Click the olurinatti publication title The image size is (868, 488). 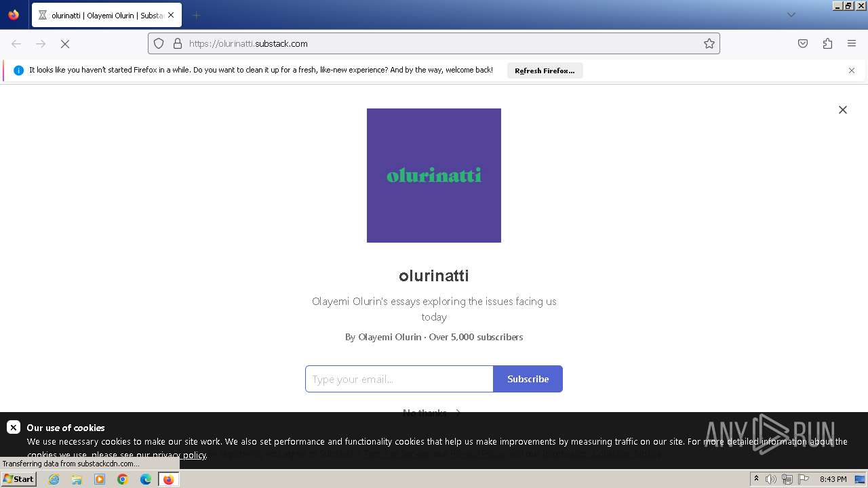(434, 276)
